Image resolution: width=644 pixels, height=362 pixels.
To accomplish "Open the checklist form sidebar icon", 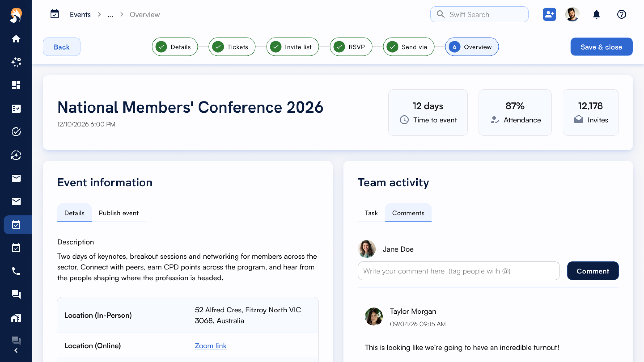I will (x=16, y=108).
